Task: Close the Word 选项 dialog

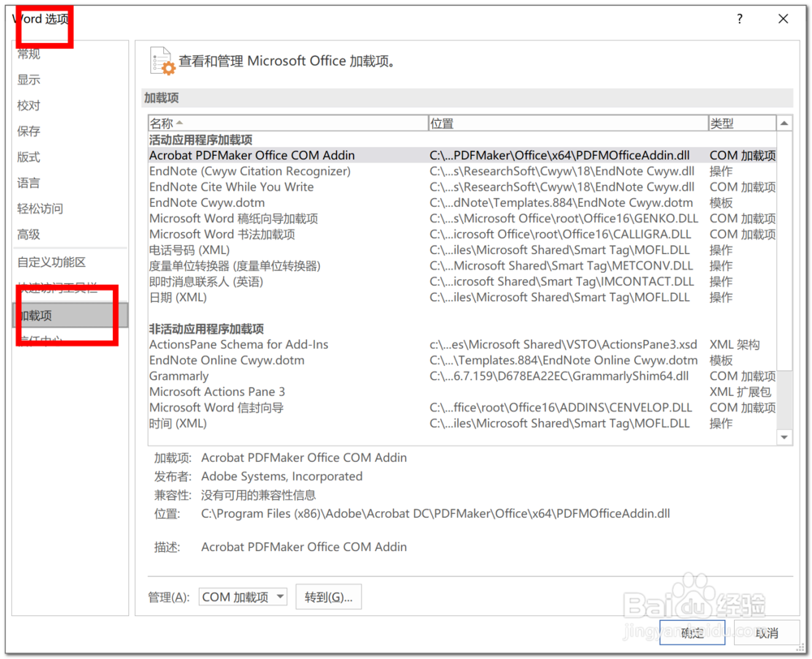Action: click(x=783, y=19)
